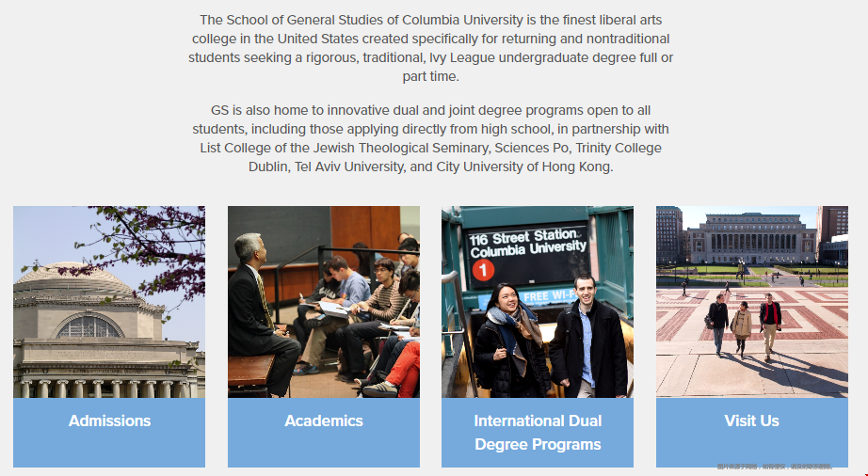
Task: Click the red 1 subway line icon
Action: (x=483, y=271)
